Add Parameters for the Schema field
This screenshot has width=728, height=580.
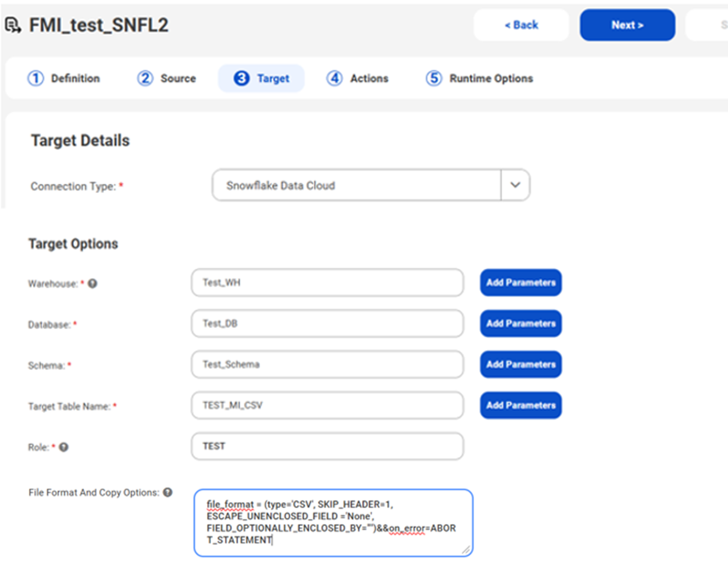(x=521, y=364)
